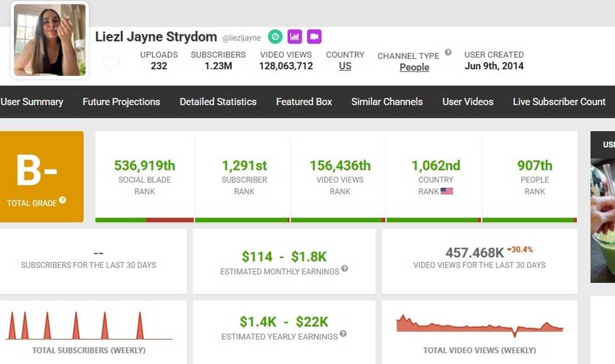The height and width of the screenshot is (364, 615).
Task: Go to the User Videos tab
Action: pos(468,102)
